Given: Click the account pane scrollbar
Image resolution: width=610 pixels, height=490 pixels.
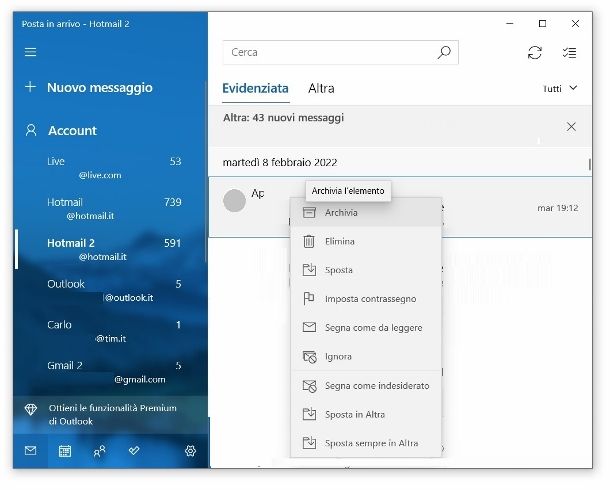Looking at the screenshot, I should point(205,171).
